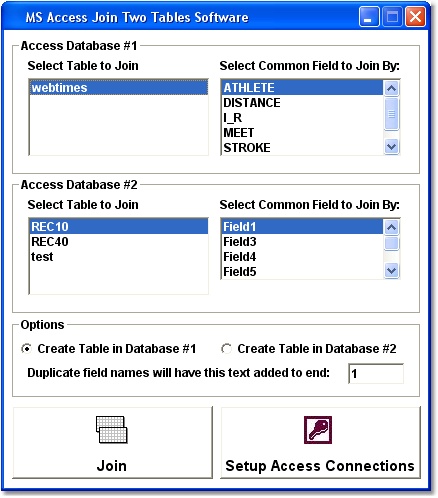The image size is (438, 498).
Task: Select the webtimes table
Action: (119, 88)
